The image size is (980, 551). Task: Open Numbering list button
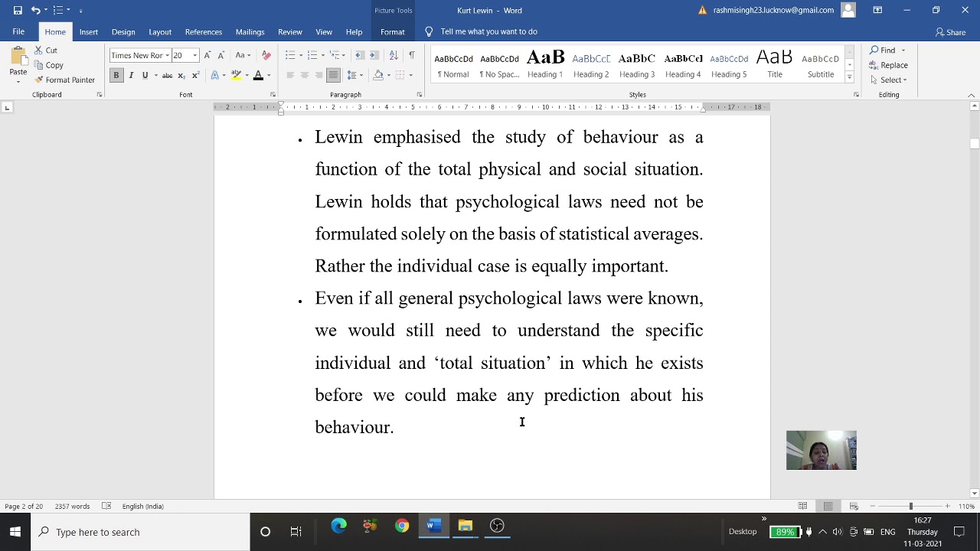pyautogui.click(x=312, y=55)
